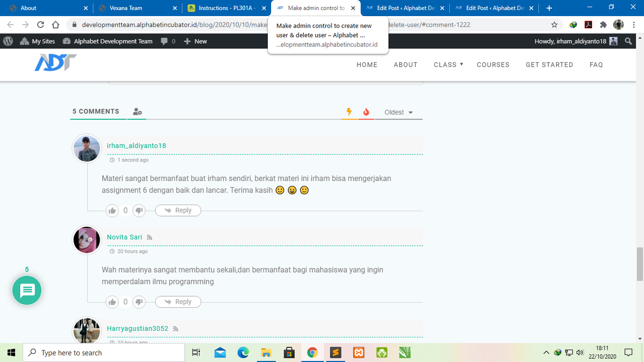Click the admin bar search magnifier icon

pos(628,41)
